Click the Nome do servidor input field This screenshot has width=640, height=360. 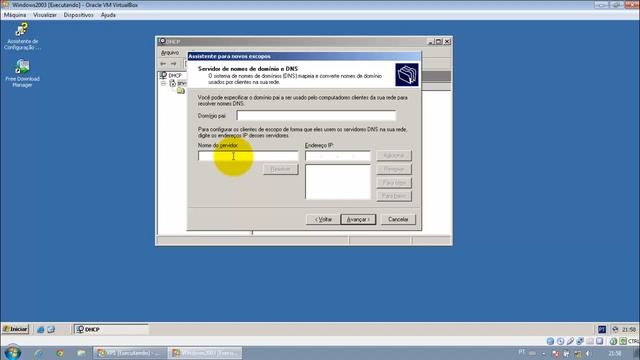[248, 156]
